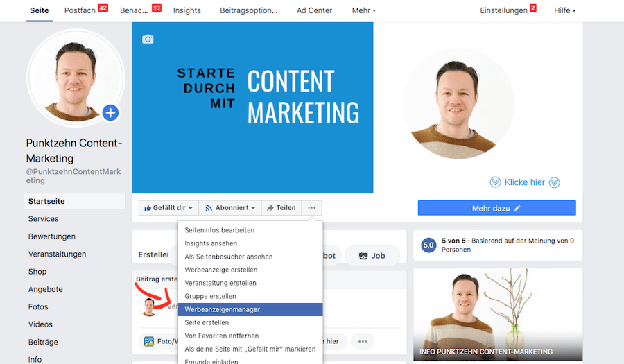Image resolution: width=624 pixels, height=364 pixels.
Task: Click the Klicke hier link
Action: (x=525, y=182)
